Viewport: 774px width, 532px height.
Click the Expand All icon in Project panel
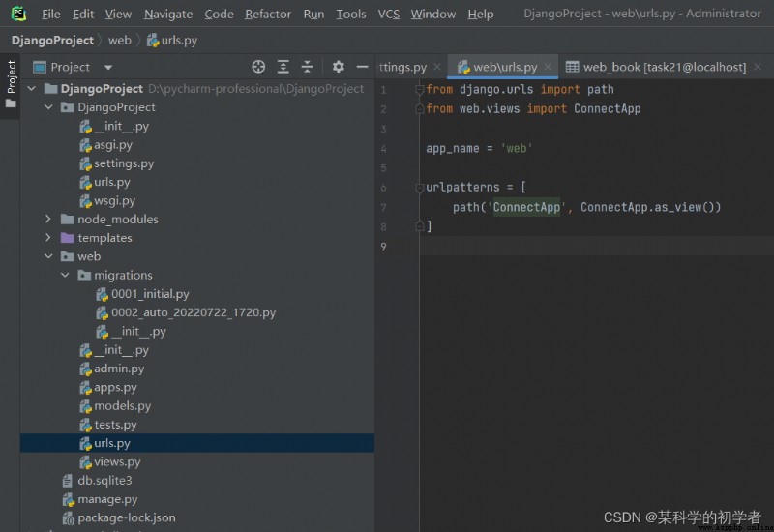[x=283, y=67]
